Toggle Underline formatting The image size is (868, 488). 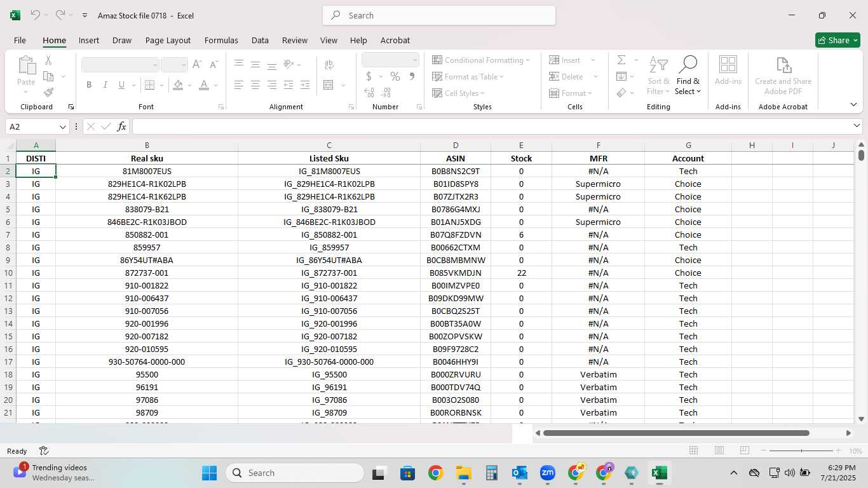pyautogui.click(x=121, y=85)
